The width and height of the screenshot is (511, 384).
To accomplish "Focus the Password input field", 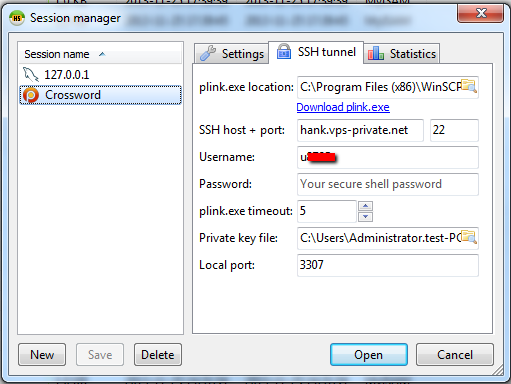I will [x=388, y=184].
